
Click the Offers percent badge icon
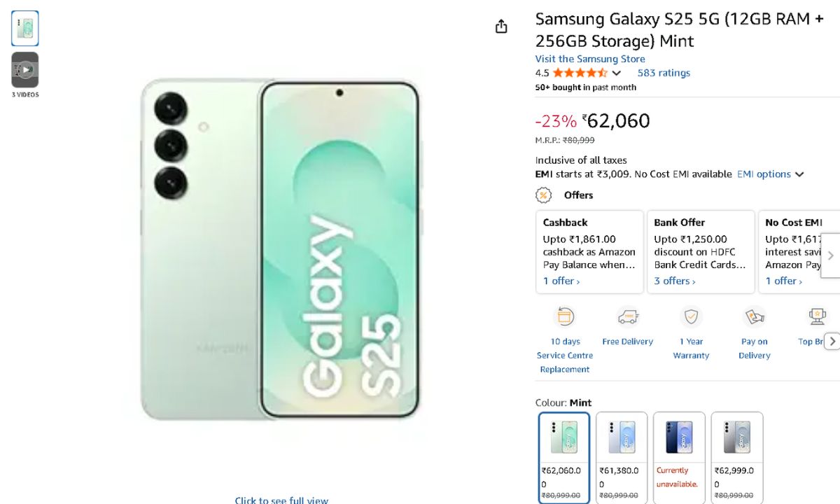point(544,195)
